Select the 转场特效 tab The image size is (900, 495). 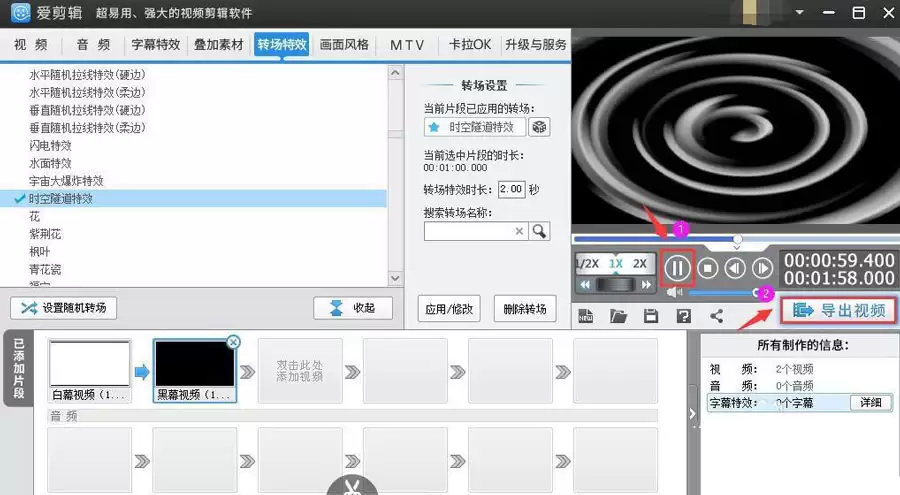[x=282, y=44]
